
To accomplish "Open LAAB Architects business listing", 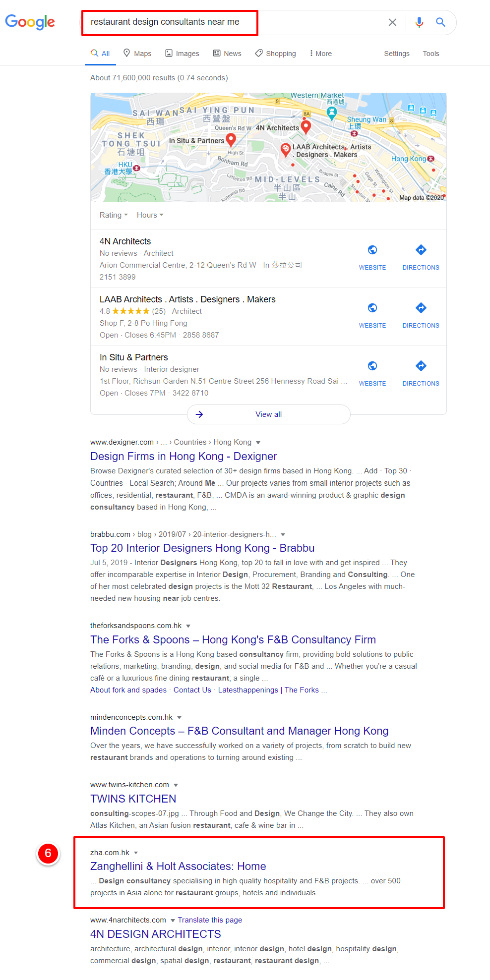I will (187, 299).
